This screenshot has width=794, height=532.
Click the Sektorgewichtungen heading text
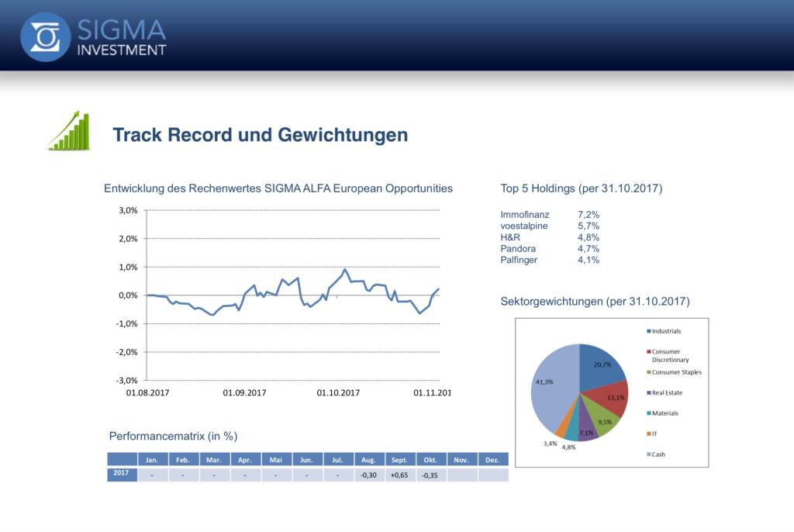coord(595,301)
